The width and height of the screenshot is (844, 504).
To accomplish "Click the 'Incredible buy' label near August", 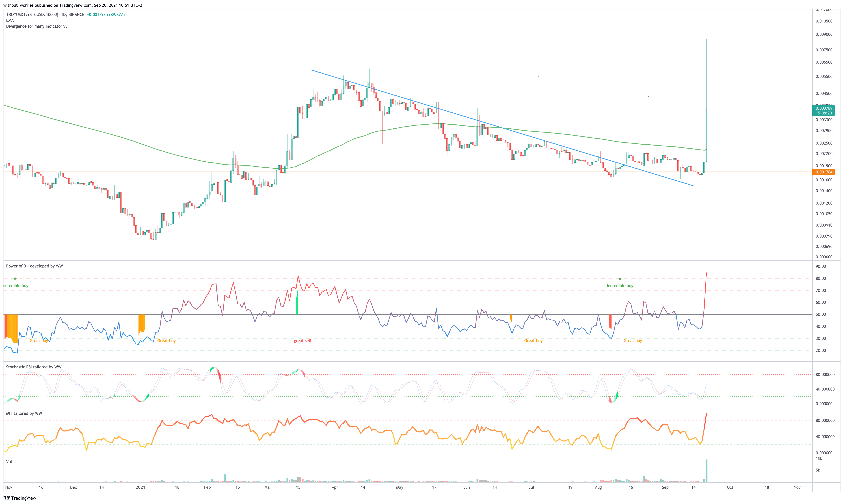I will [x=620, y=286].
